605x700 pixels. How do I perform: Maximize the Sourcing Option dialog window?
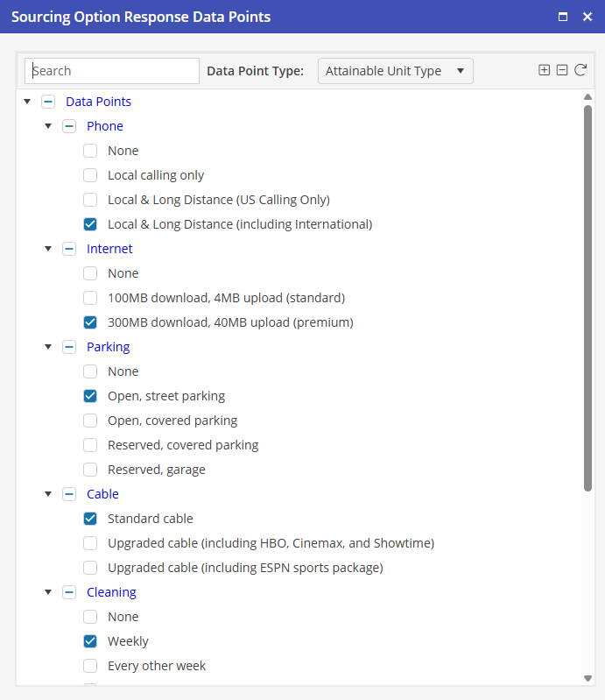tap(563, 17)
